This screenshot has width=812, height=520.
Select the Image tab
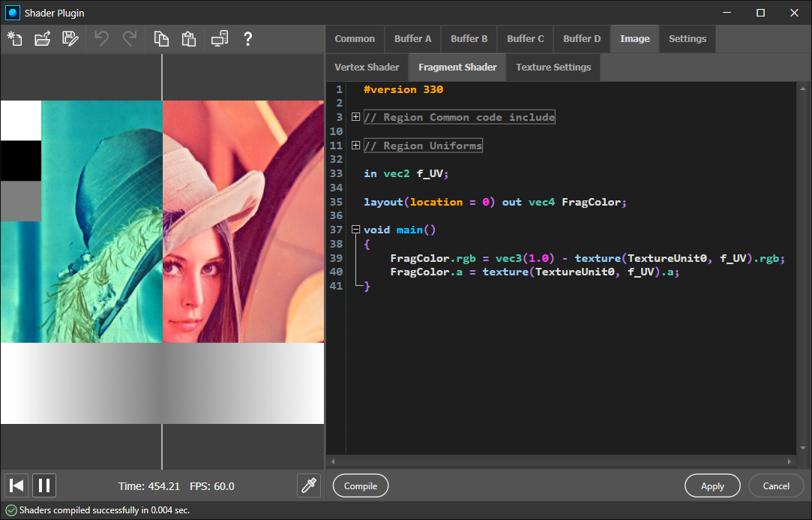pos(635,39)
